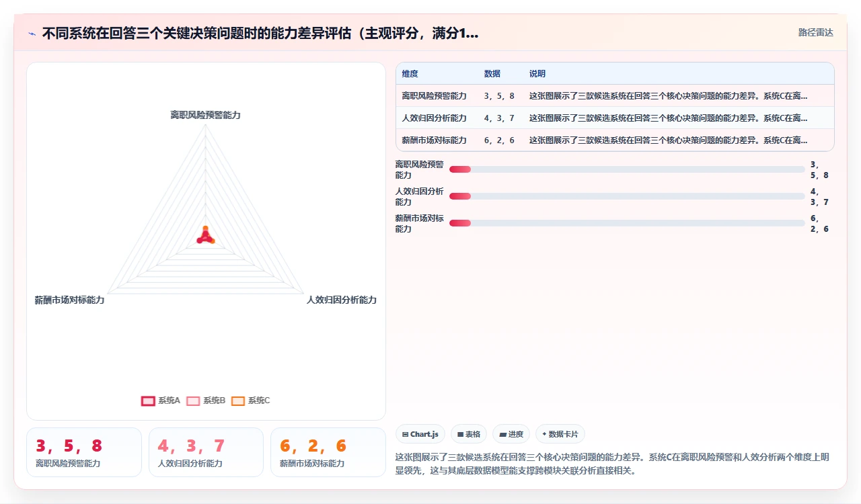Click the 进度 tag chip

click(x=511, y=434)
